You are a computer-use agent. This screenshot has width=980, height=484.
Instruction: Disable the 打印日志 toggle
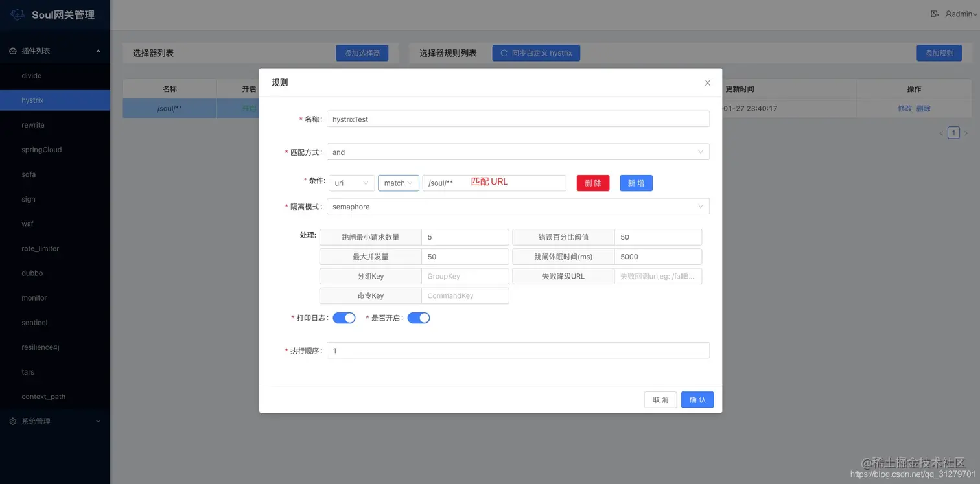tap(344, 317)
